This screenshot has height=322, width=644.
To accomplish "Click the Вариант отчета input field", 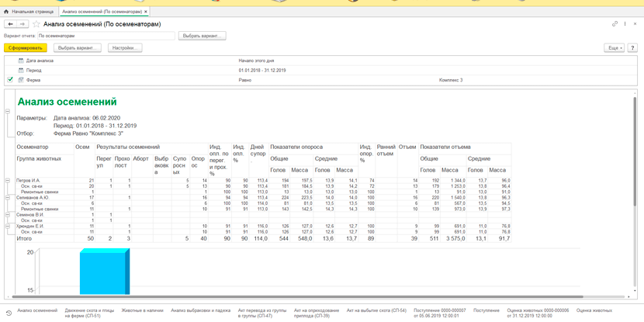I will pyautogui.click(x=106, y=36).
